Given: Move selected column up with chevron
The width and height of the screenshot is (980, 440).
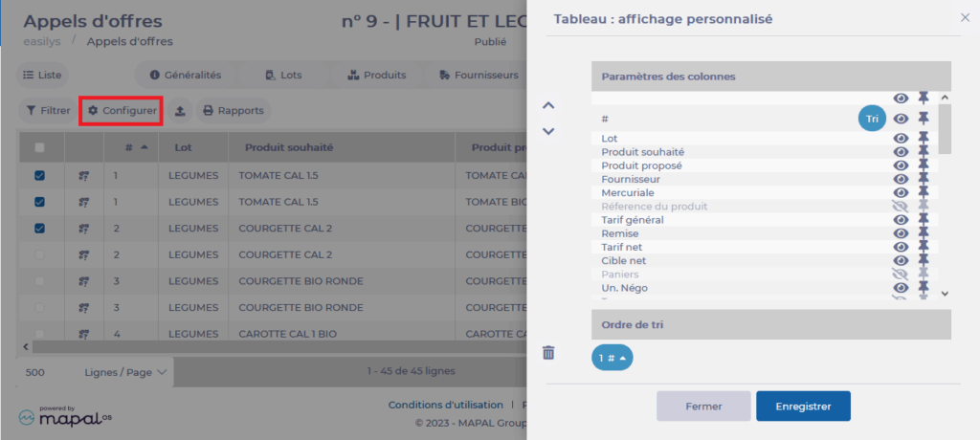Looking at the screenshot, I should [x=548, y=105].
